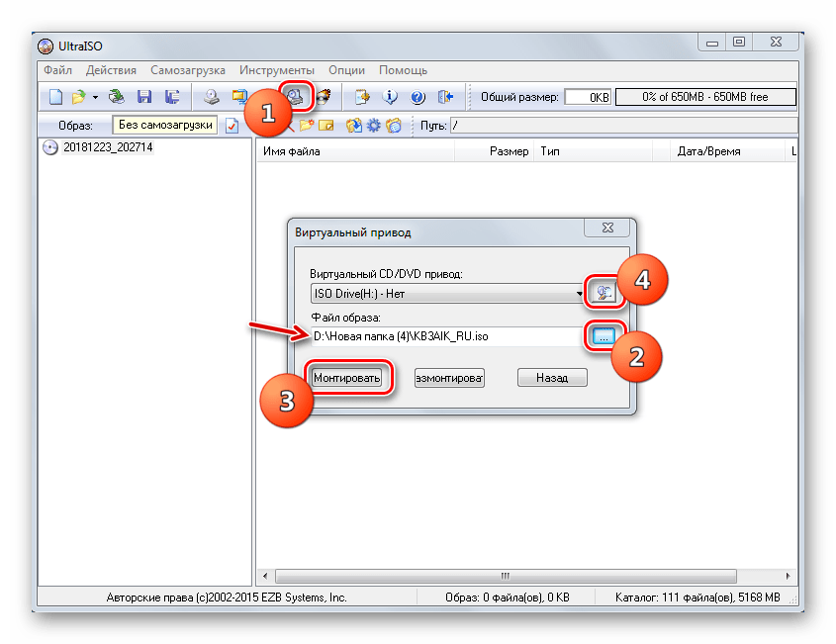Screen dimensions: 836x644
Task: Open the Файл menu
Action: 57,70
